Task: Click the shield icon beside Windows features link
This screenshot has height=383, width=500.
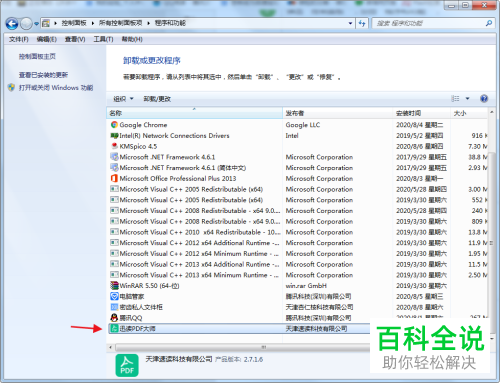Action: [x=11, y=88]
